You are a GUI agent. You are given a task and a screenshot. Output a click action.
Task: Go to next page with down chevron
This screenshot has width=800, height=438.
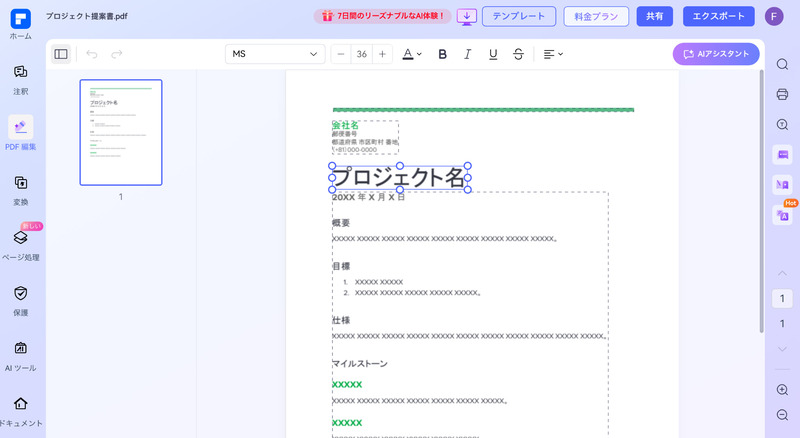pyautogui.click(x=782, y=349)
